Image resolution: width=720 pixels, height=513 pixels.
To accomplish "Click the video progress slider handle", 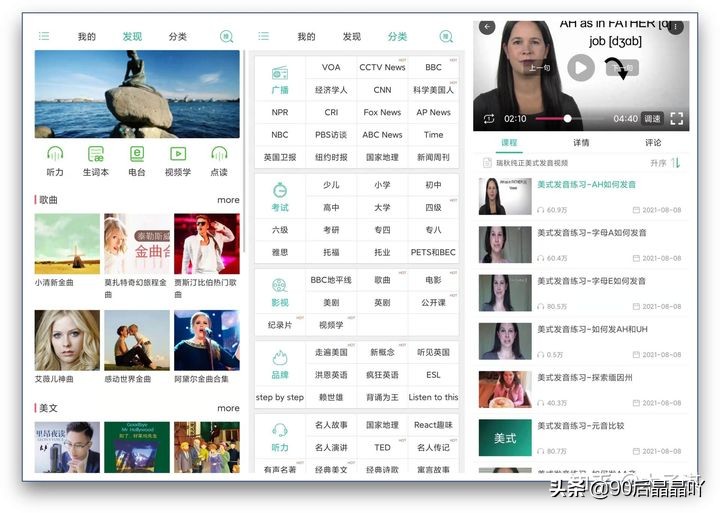I will [x=568, y=118].
